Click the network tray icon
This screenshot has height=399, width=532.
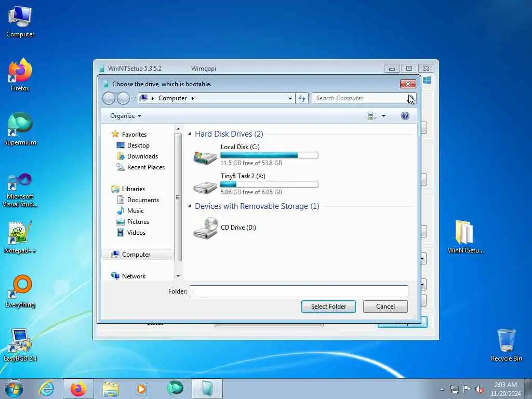pyautogui.click(x=454, y=389)
